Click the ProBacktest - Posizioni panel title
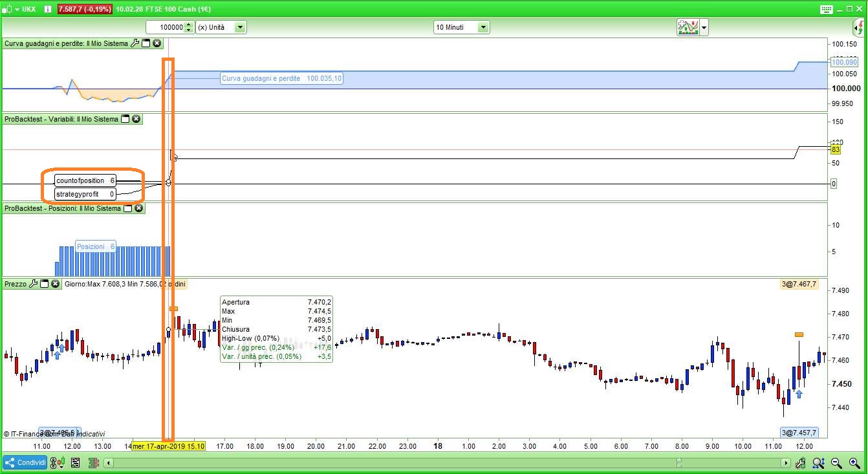This screenshot has height=474, width=868. (x=63, y=208)
